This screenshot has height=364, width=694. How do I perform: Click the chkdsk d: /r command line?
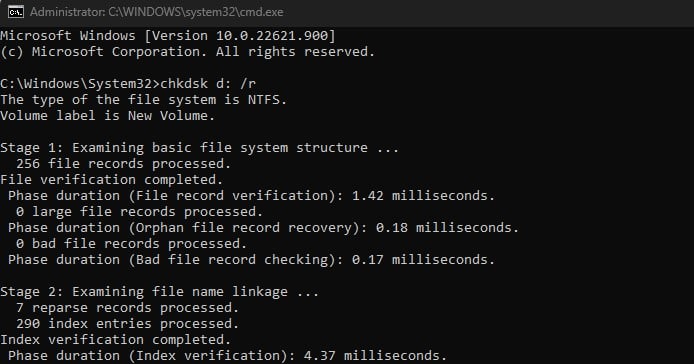tap(128, 83)
